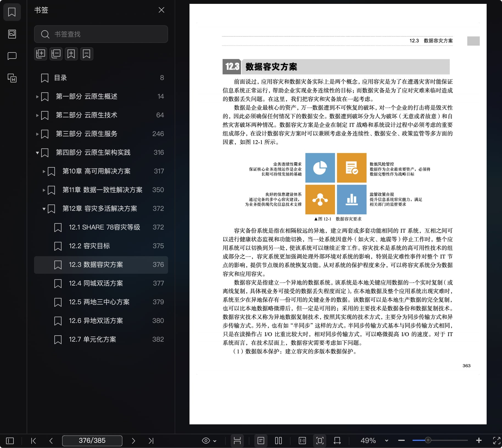Click 第三部分 云原生服务 bookmark text
The image size is (502, 448).
tap(87, 134)
